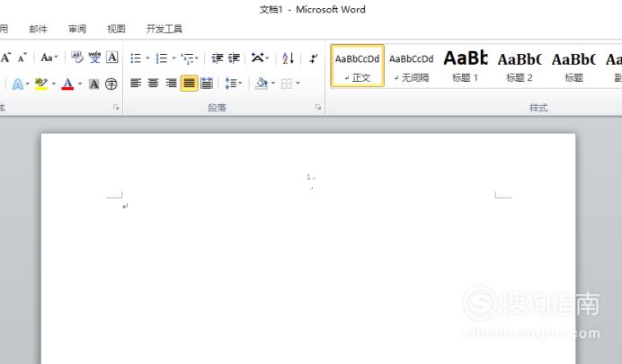
Task: Expand the multilevel list dropdown arrow
Action: [x=197, y=58]
